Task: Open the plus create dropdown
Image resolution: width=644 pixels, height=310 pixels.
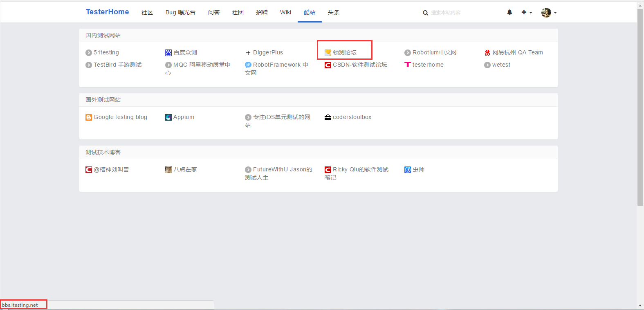Action: tap(527, 12)
